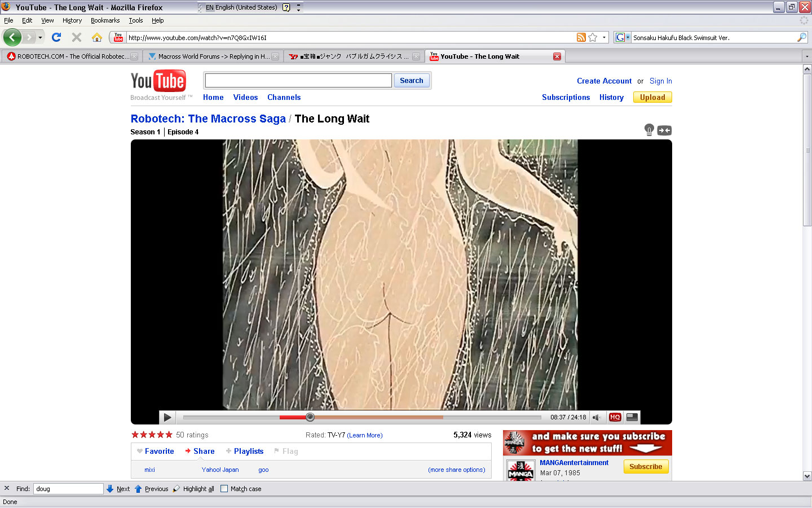Close the Find bar
Viewport: 812px width, 508px height.
coord(7,488)
